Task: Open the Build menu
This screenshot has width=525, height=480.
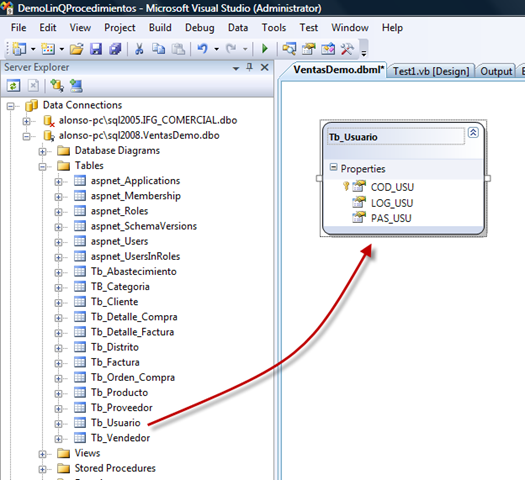Action: [x=160, y=27]
